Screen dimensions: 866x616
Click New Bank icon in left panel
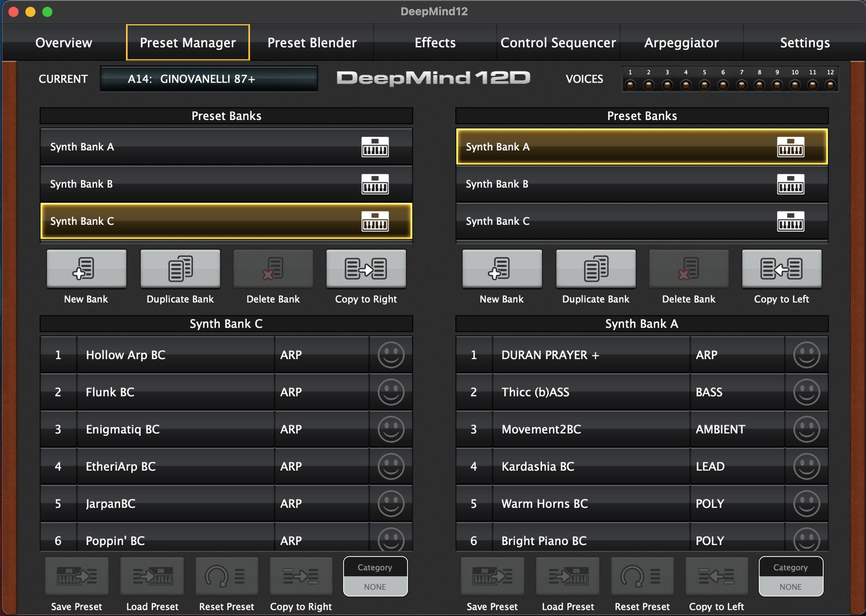pyautogui.click(x=86, y=269)
